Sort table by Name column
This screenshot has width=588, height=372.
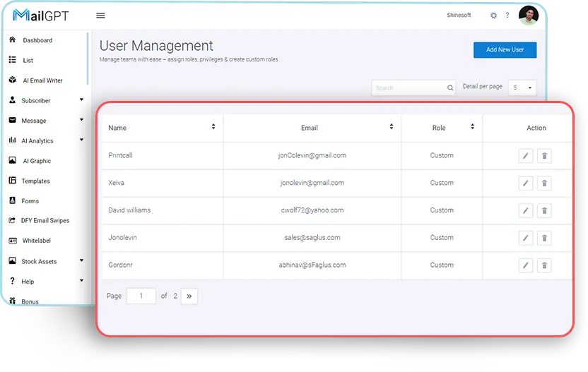click(x=213, y=127)
